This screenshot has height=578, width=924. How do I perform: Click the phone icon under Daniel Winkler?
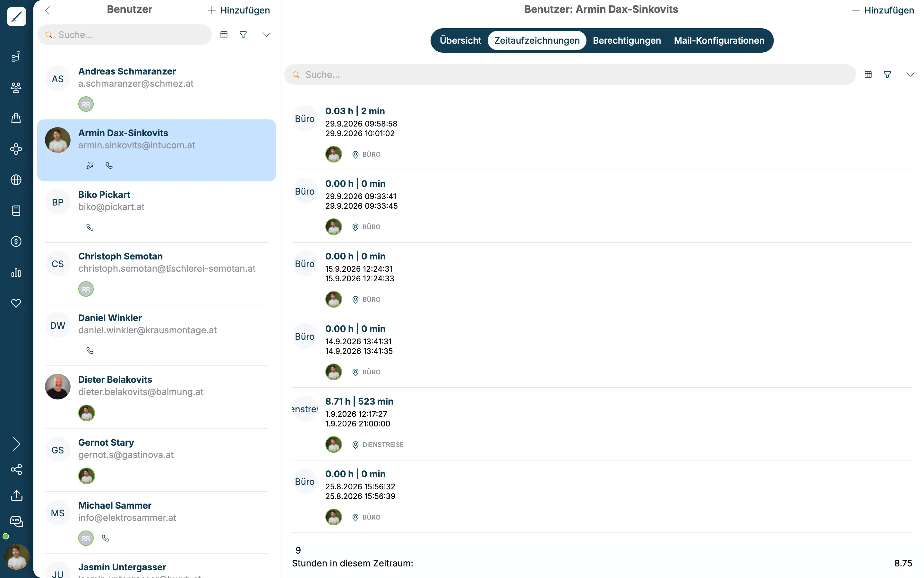[90, 351]
